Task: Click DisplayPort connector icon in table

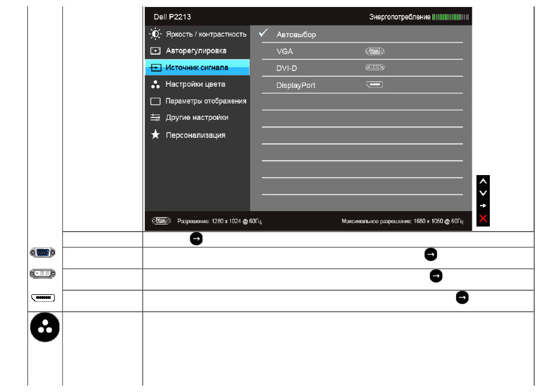Action: click(43, 298)
